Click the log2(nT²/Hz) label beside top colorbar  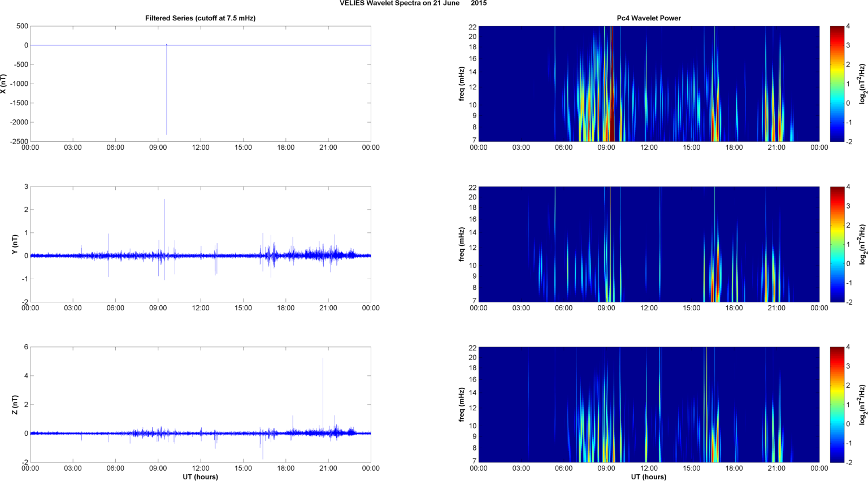862,84
